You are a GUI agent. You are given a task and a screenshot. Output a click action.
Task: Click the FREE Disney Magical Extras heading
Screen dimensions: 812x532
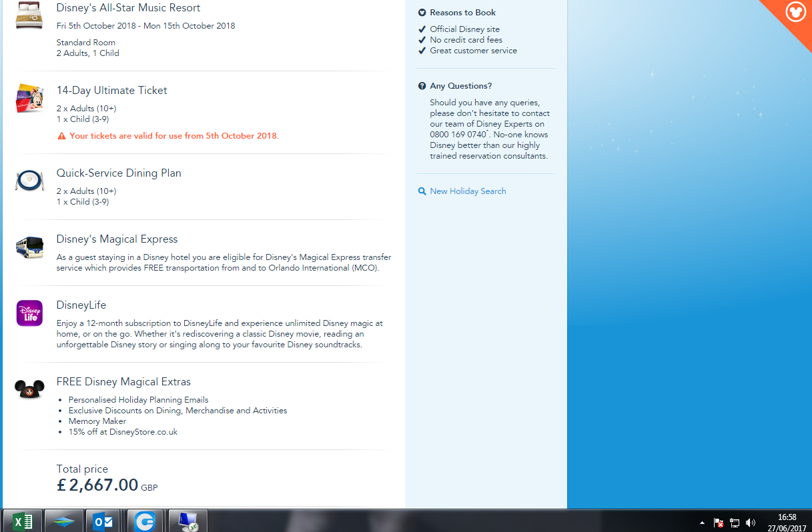click(123, 382)
